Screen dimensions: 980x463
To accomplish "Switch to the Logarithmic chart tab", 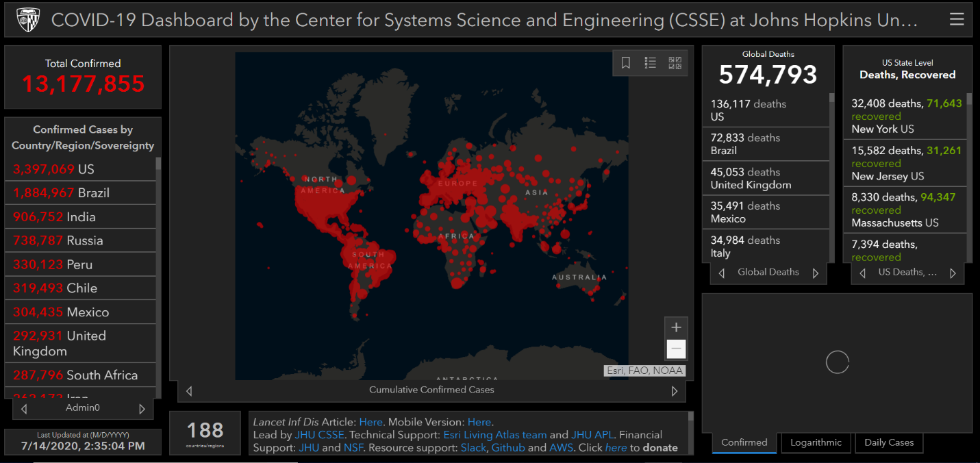I will (x=815, y=442).
